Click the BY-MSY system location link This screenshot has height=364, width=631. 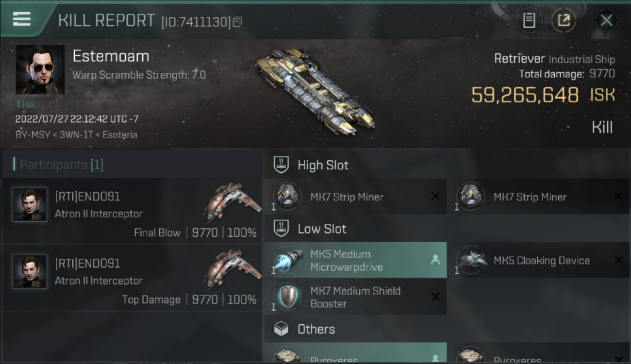33,135
